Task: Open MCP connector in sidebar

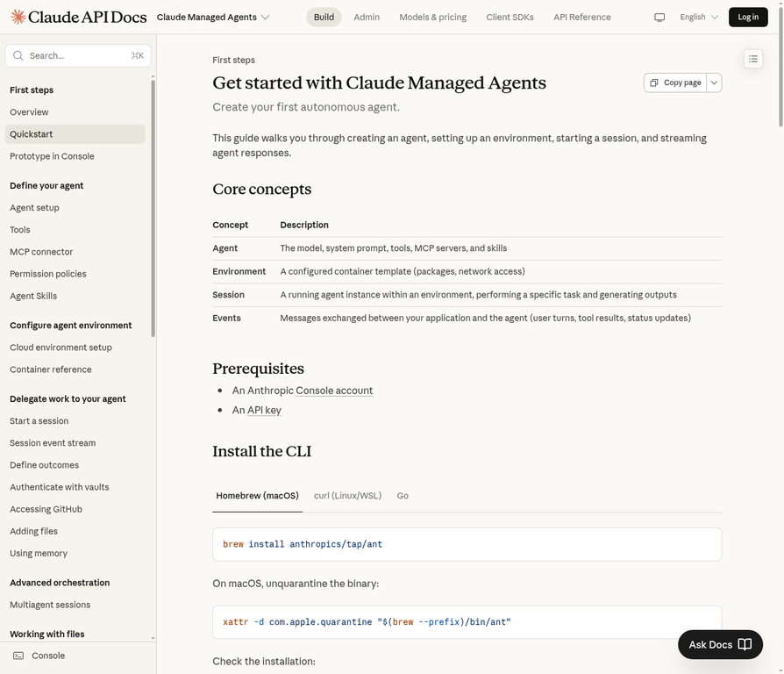Action: (x=41, y=252)
